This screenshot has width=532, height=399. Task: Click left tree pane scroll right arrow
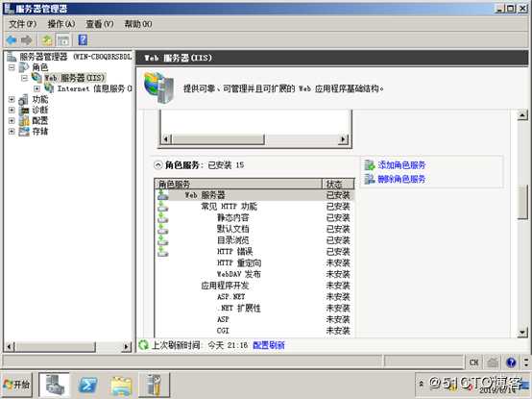tap(127, 347)
